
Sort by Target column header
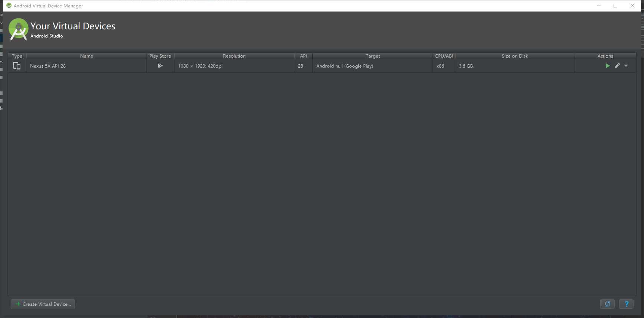[373, 56]
